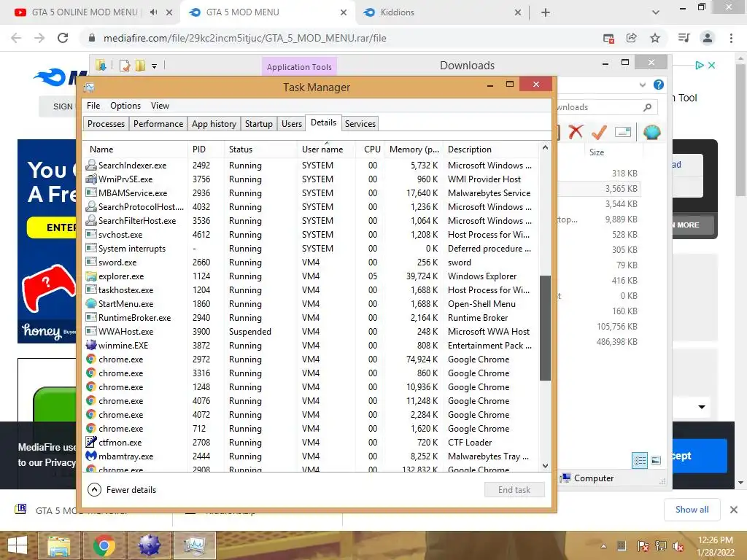Screen dimensions: 747x560
Task: Click Show all downloads button
Action: pos(692,510)
